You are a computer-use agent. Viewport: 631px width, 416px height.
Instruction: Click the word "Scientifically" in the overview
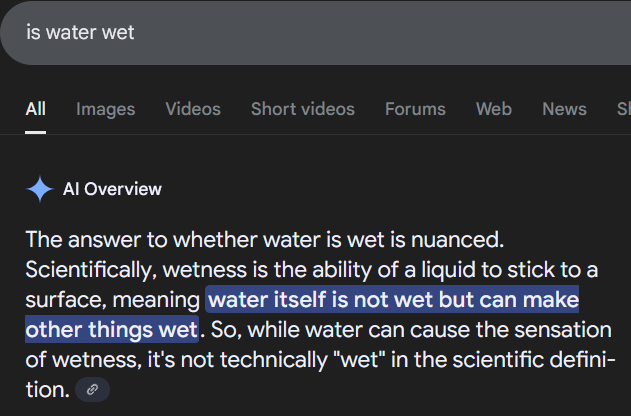pos(85,270)
